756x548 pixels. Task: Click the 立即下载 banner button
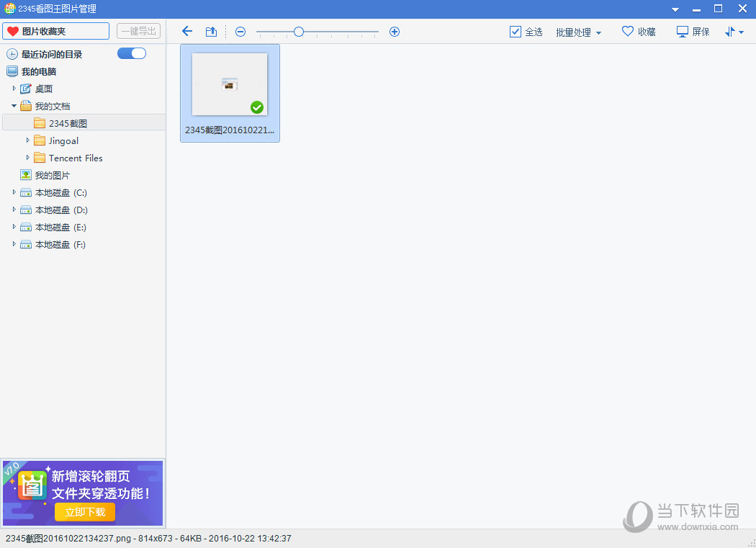85,512
